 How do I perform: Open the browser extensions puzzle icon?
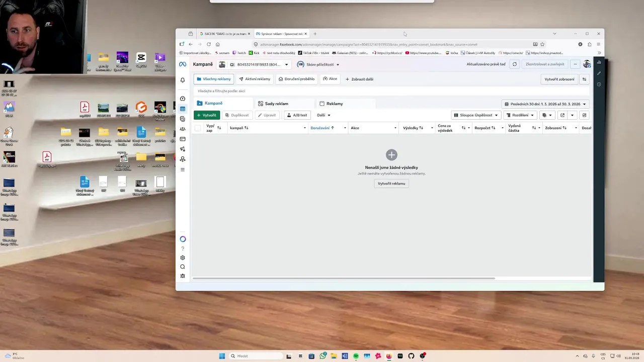pyautogui.click(x=589, y=44)
